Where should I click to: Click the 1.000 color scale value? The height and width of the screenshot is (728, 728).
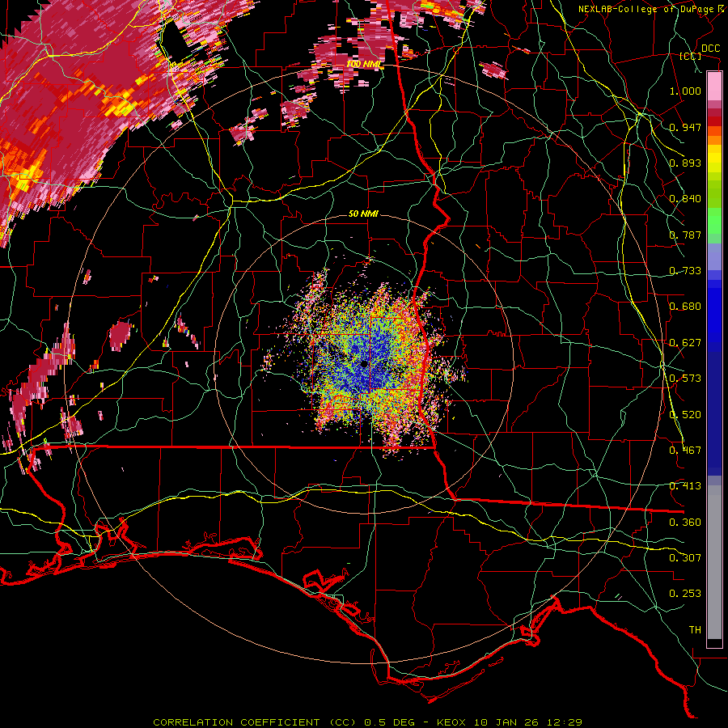pyautogui.click(x=685, y=91)
